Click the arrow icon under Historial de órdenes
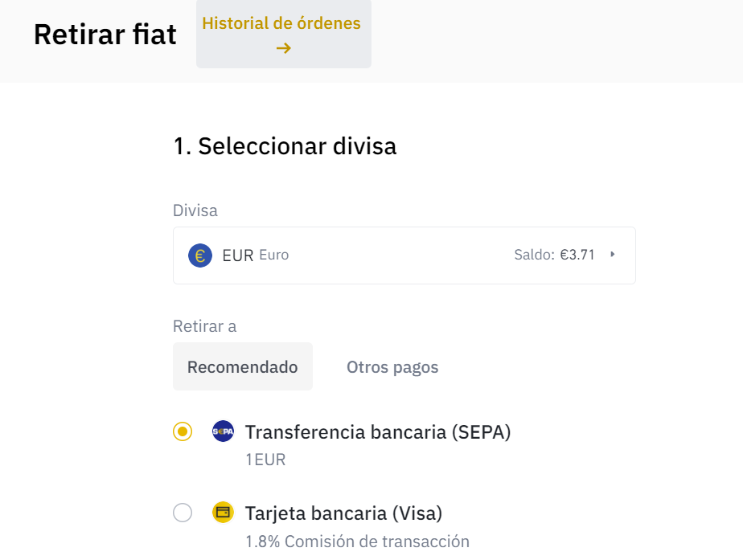This screenshot has height=560, width=743. point(283,48)
